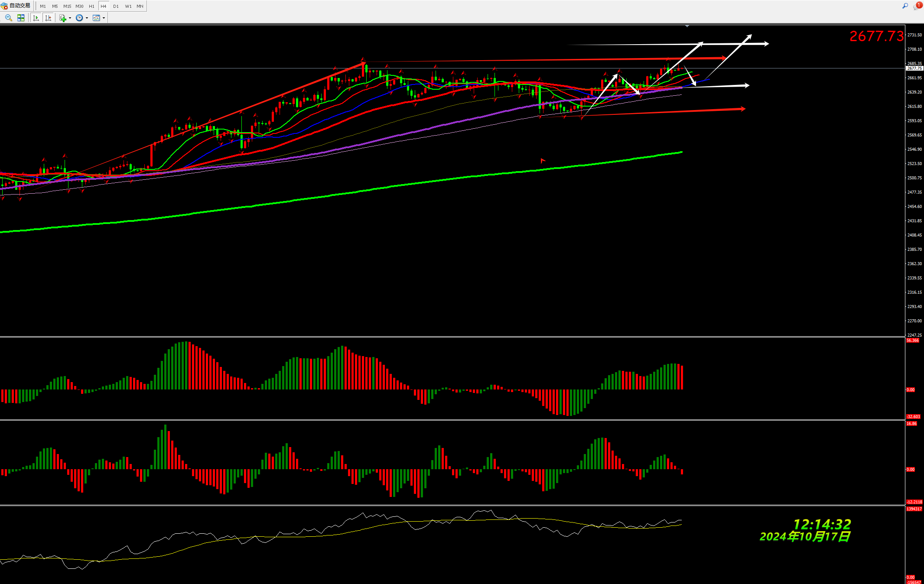
Task: Click the zoom out magnifier icon
Action: 8,18
